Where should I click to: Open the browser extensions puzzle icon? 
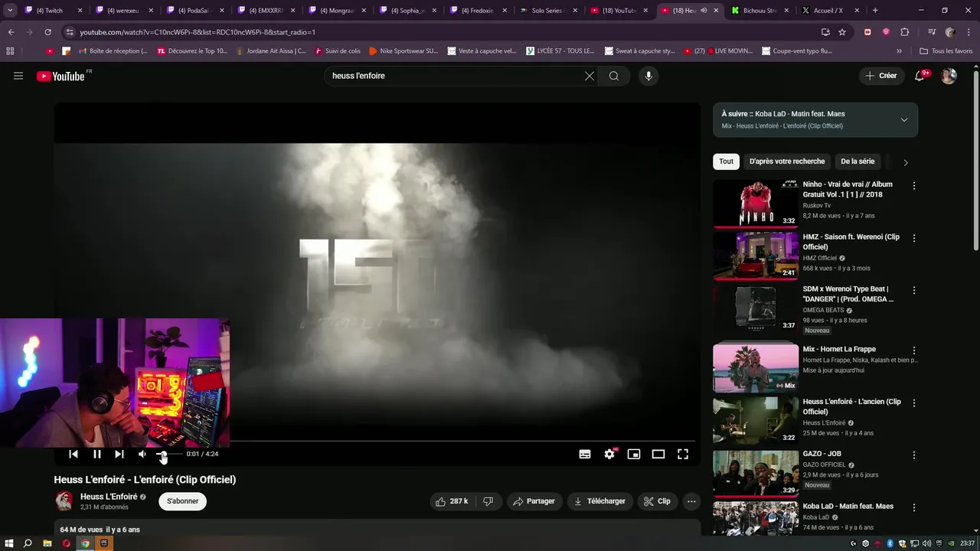tap(904, 32)
